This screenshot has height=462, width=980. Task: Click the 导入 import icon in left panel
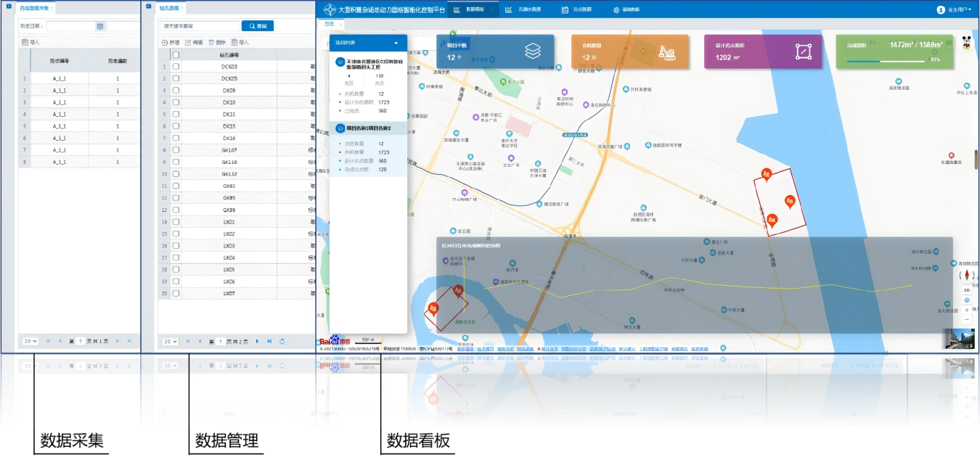pos(25,43)
